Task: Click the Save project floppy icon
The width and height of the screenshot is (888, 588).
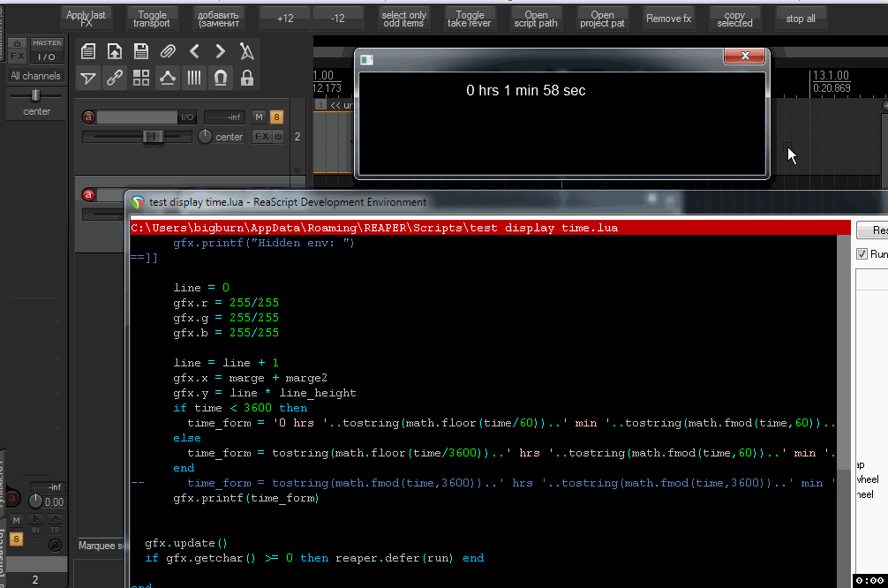Action: [141, 51]
